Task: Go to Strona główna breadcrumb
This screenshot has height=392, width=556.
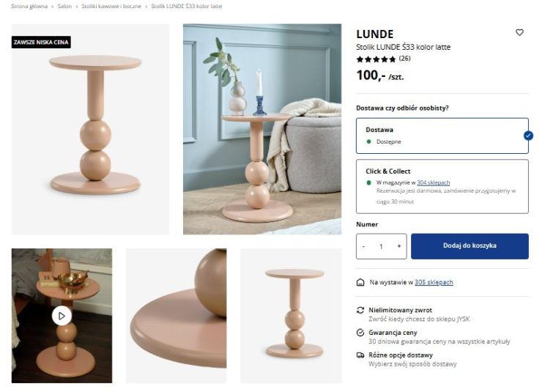Action: pos(29,7)
